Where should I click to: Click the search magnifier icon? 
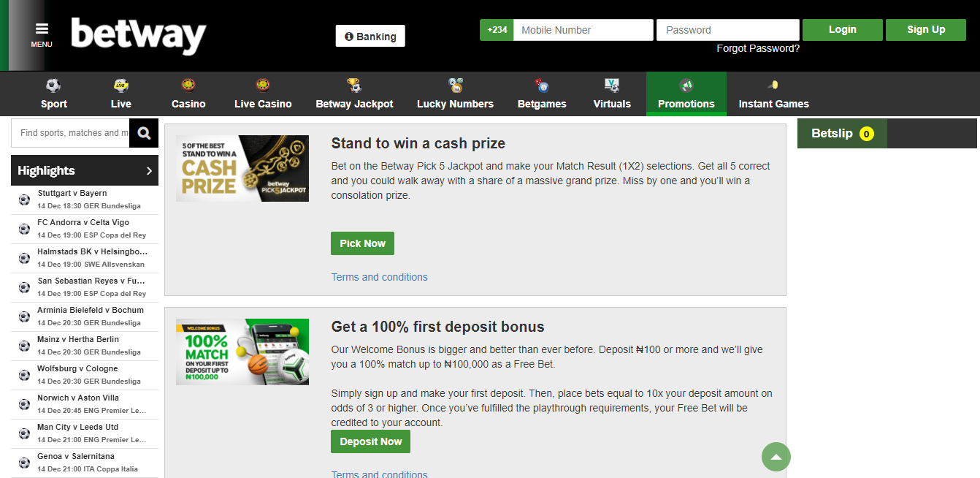tap(144, 133)
